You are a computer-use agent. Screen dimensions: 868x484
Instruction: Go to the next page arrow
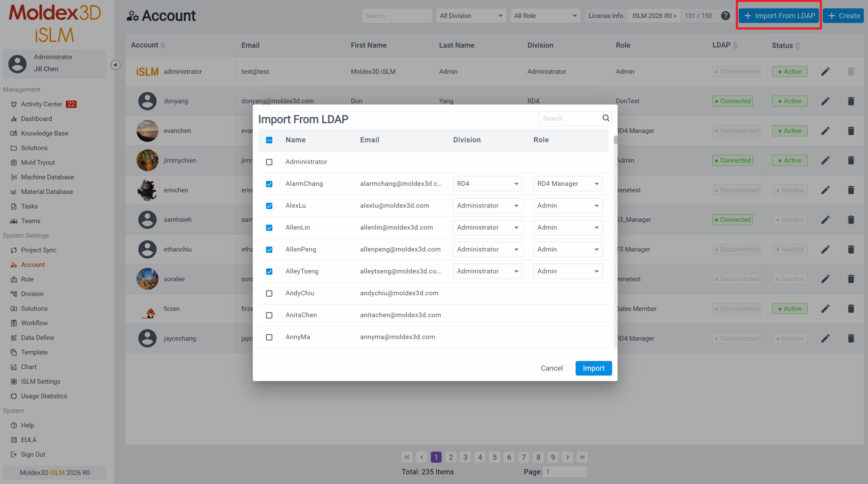pyautogui.click(x=568, y=457)
